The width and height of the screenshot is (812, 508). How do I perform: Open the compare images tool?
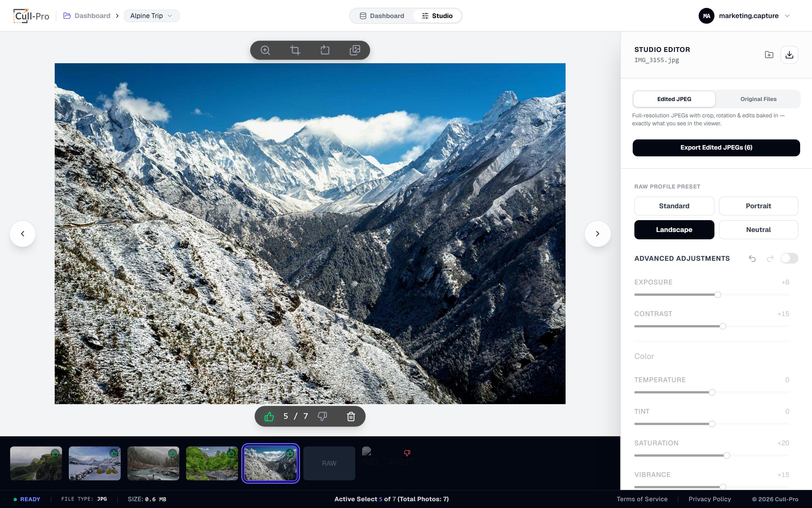click(x=355, y=51)
